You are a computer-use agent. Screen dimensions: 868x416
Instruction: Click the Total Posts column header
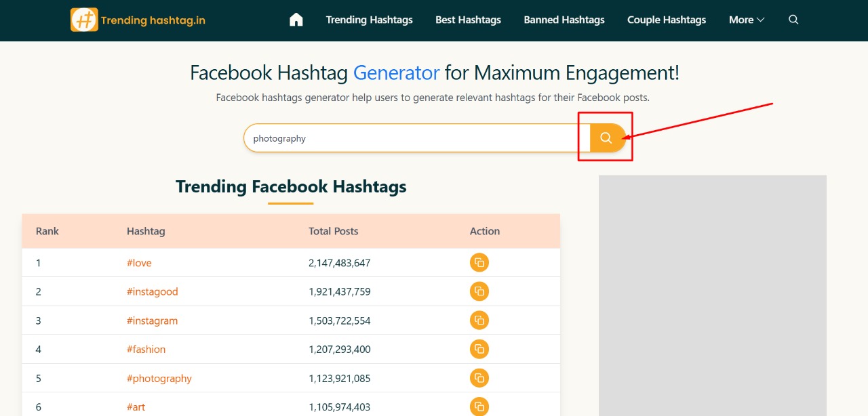[x=333, y=231]
